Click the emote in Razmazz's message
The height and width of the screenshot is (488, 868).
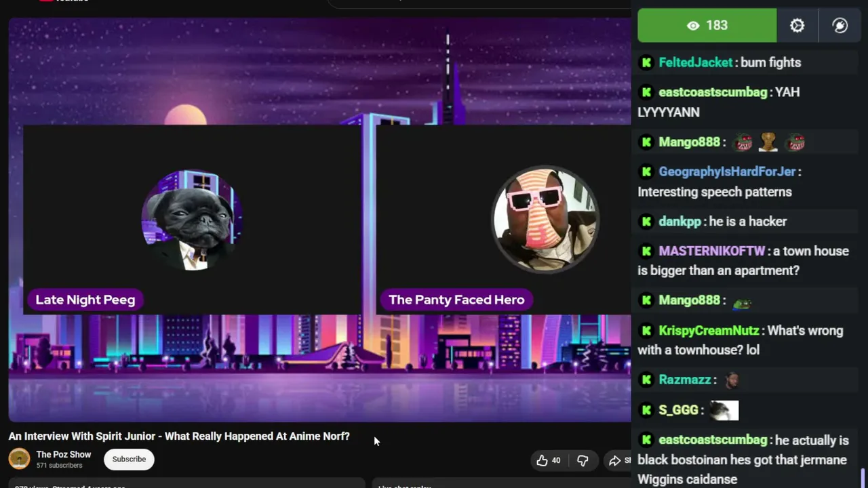[731, 380]
